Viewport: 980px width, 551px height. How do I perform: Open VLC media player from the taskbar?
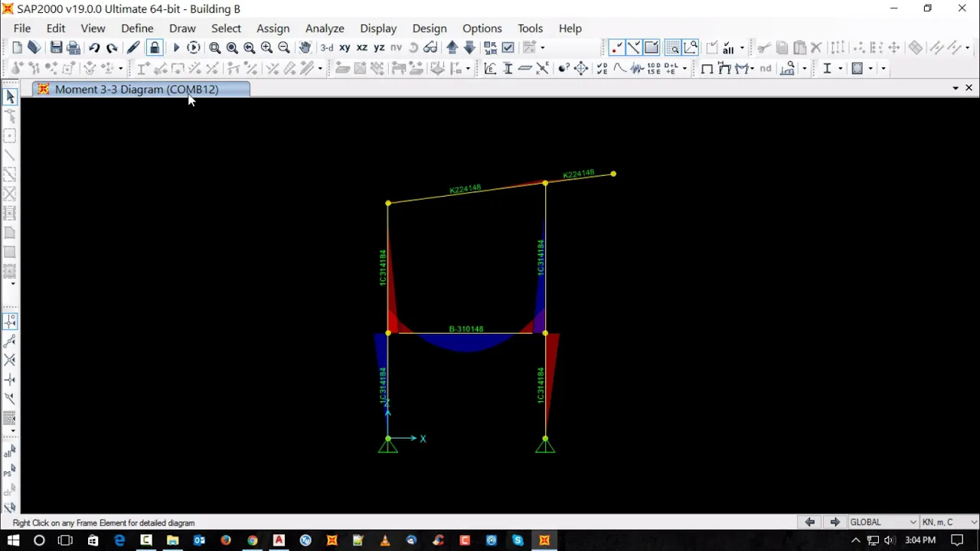coord(384,540)
